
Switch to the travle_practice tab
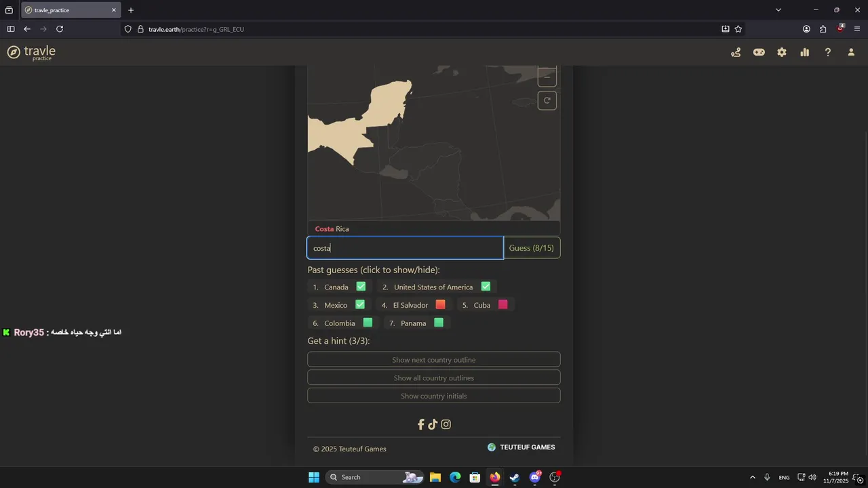pos(71,10)
